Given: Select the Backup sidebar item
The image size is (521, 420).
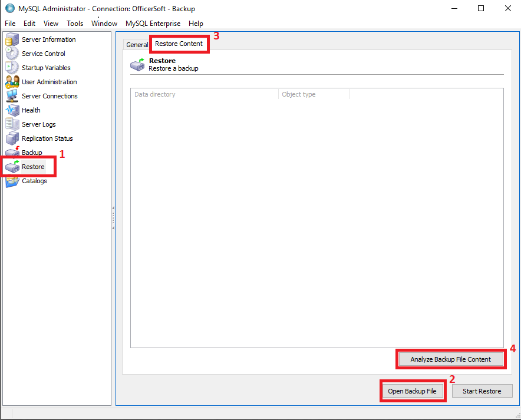Looking at the screenshot, I should point(32,153).
